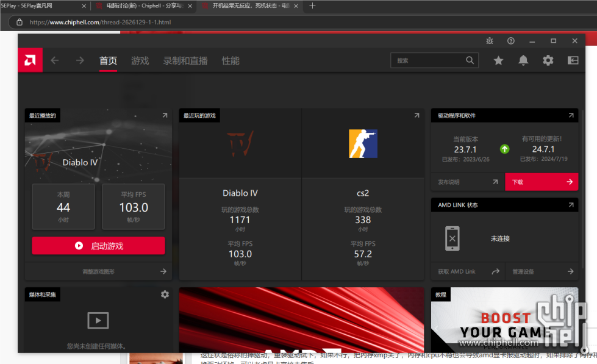Open favorites star icon
Viewport: 597px width, 364px height.
498,60
